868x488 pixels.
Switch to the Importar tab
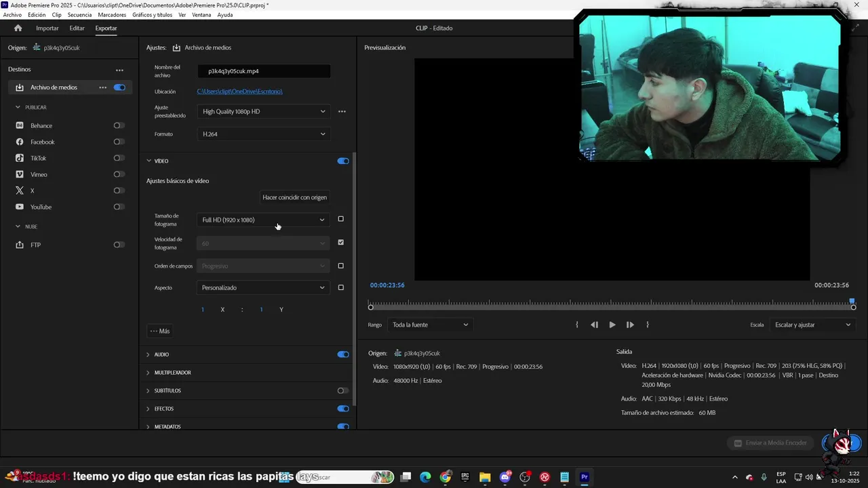click(47, 28)
